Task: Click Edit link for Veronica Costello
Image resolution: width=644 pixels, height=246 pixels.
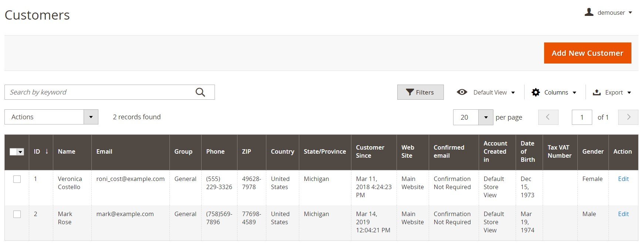Action: (623, 179)
